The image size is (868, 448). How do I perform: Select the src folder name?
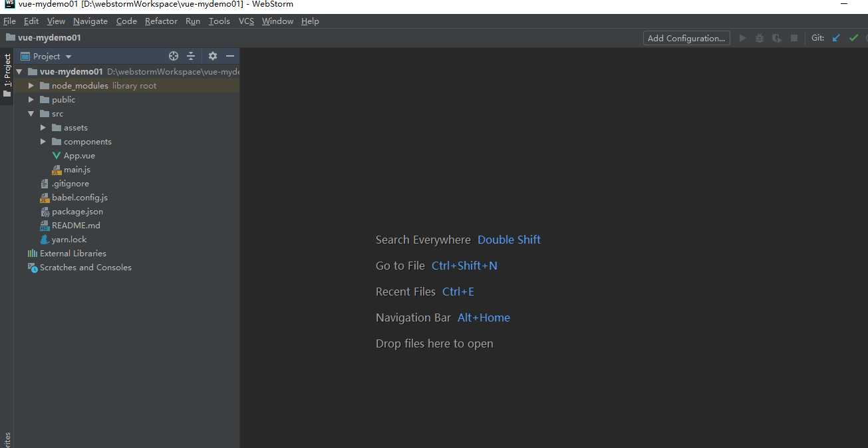(x=58, y=114)
